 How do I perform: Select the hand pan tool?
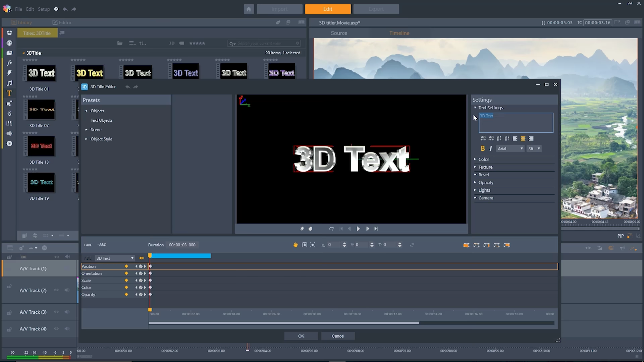coord(296,245)
